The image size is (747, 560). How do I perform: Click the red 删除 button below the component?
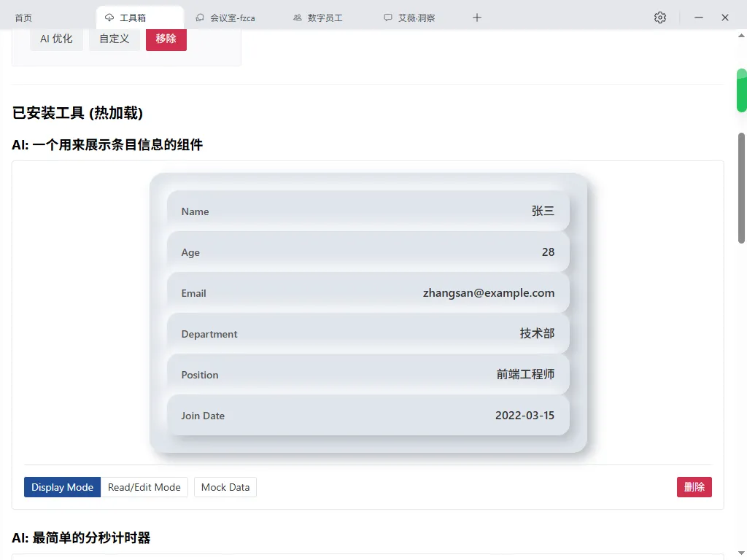(x=694, y=487)
